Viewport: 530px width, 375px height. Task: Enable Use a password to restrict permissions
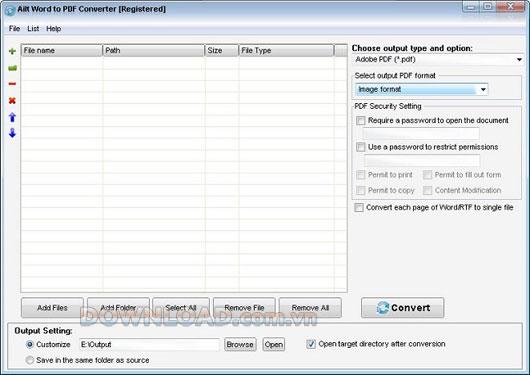361,147
